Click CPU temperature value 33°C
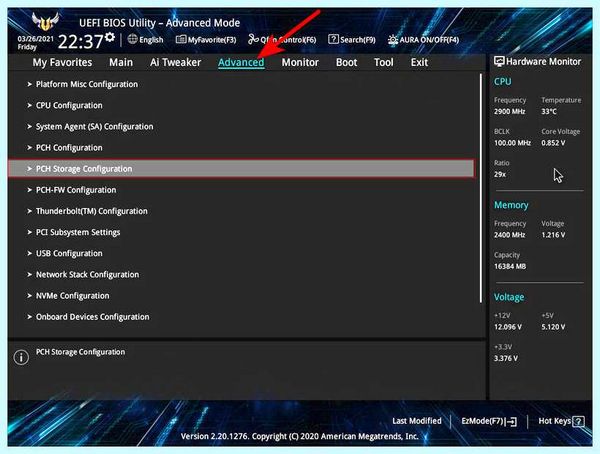Viewport: 600px width, 454px height. click(x=549, y=111)
